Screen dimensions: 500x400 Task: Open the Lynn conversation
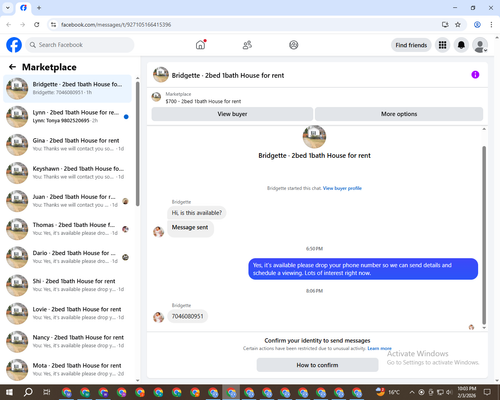pyautogui.click(x=67, y=117)
